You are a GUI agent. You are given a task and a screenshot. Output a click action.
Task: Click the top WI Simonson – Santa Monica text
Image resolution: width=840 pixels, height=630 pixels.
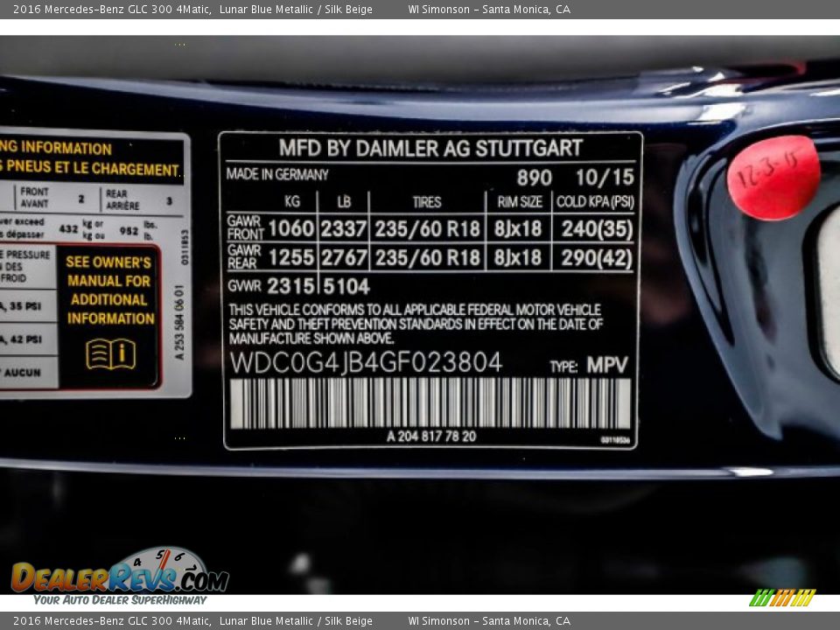(488, 10)
